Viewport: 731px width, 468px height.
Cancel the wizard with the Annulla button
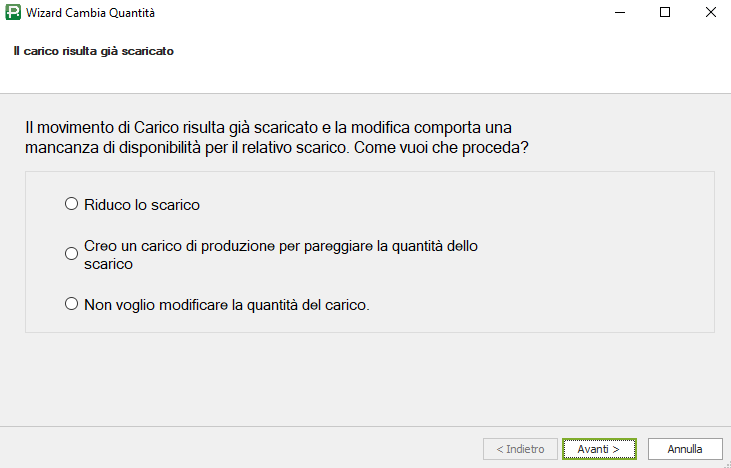click(685, 449)
